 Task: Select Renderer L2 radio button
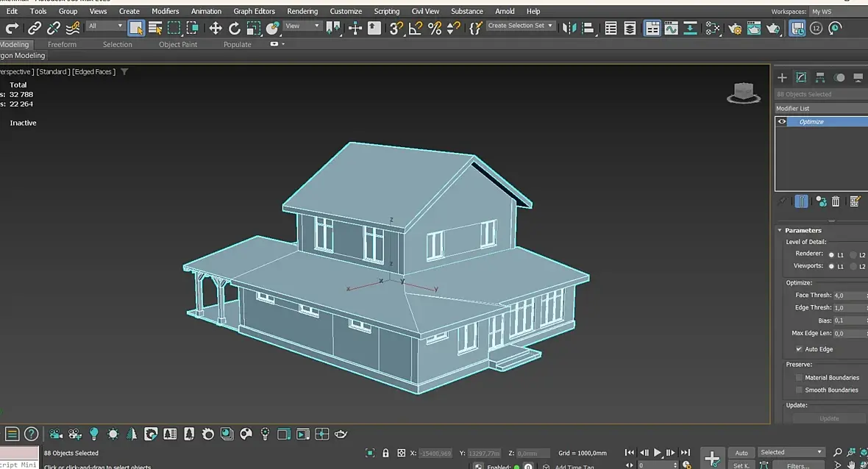[x=853, y=254]
